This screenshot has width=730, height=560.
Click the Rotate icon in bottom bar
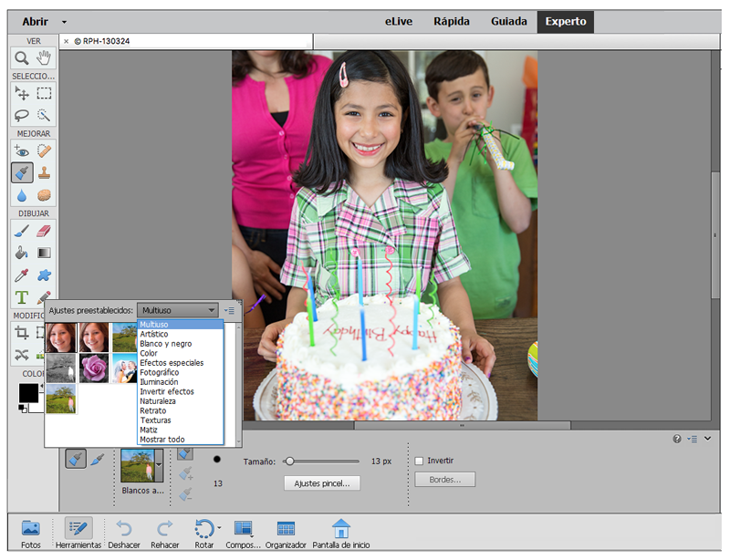tap(204, 528)
